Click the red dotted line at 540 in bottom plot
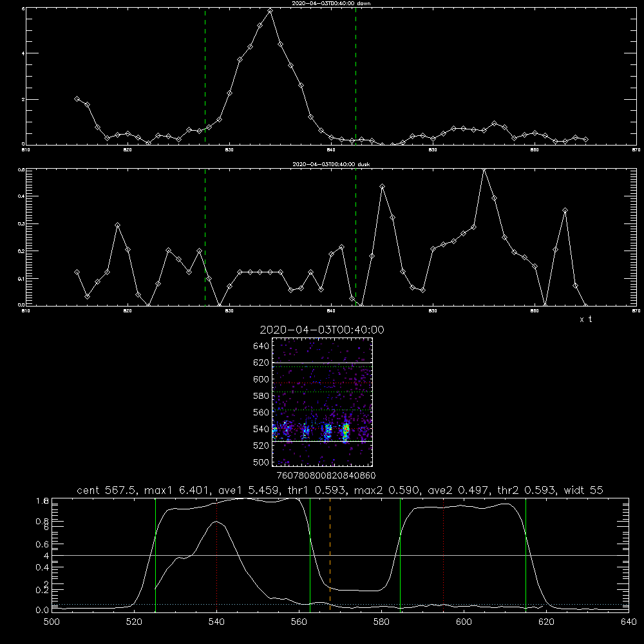The width and height of the screenshot is (644, 644). point(217,555)
